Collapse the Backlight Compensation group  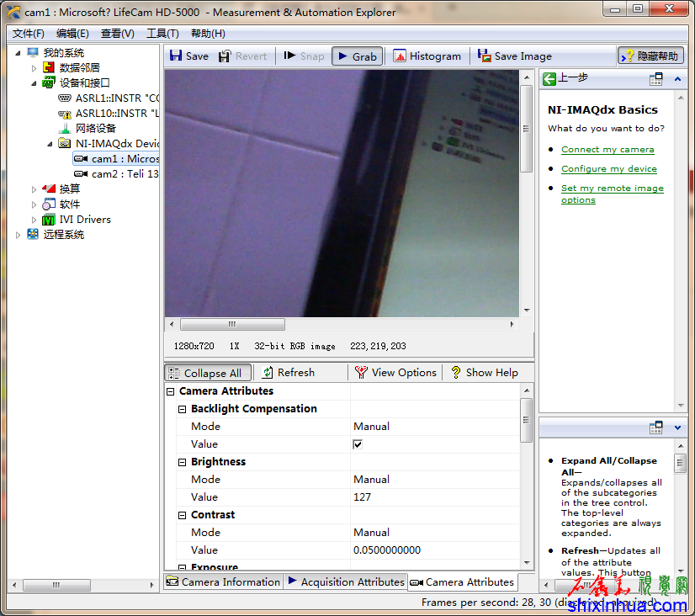[x=183, y=409]
